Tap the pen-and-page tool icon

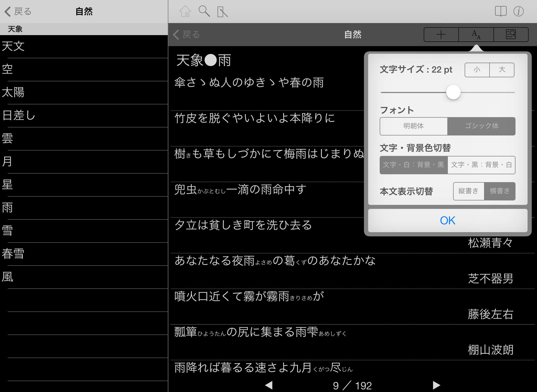pos(222,12)
